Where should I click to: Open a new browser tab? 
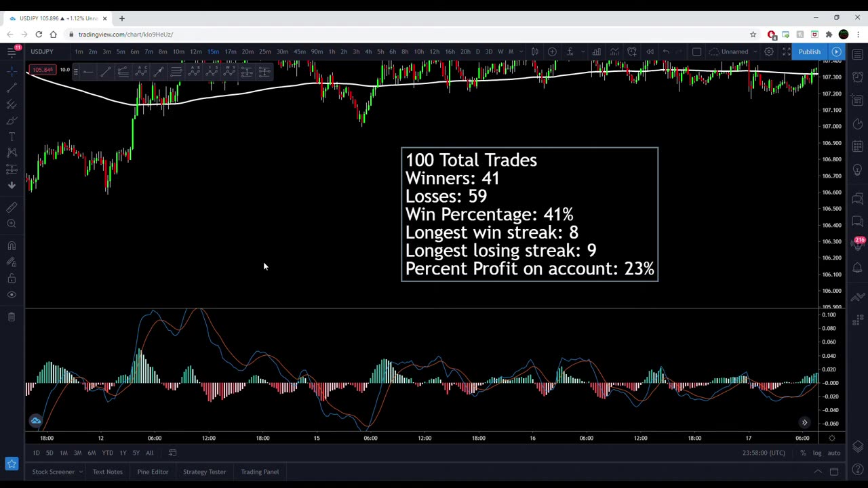point(122,18)
